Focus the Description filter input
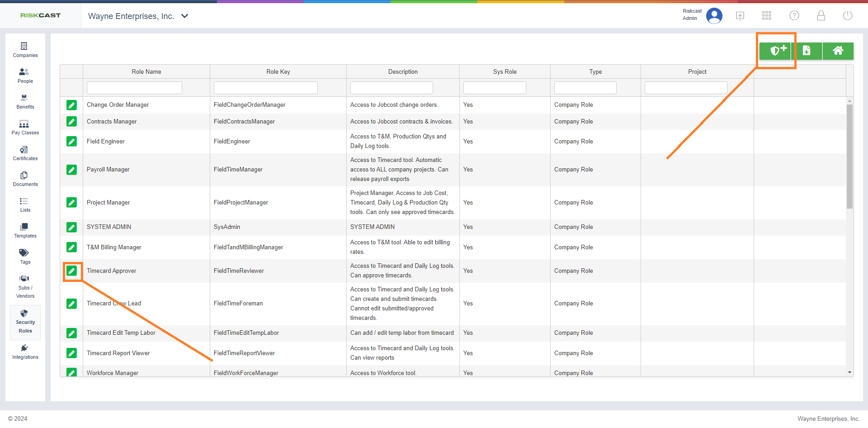 coord(392,88)
